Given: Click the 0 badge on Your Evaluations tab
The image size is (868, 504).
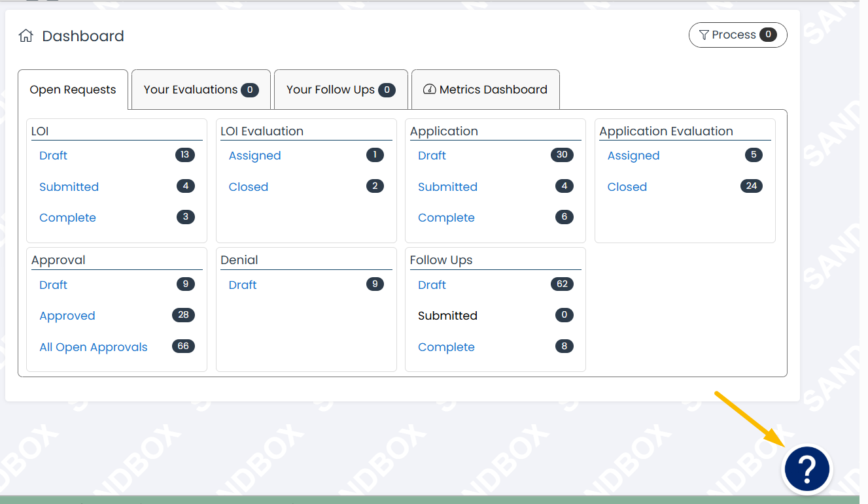Looking at the screenshot, I should point(250,90).
